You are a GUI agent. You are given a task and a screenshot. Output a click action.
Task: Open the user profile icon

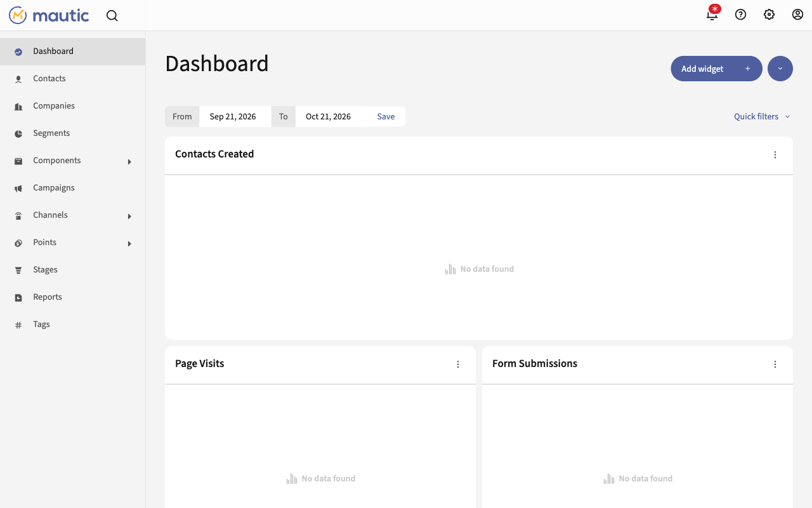coord(797,15)
